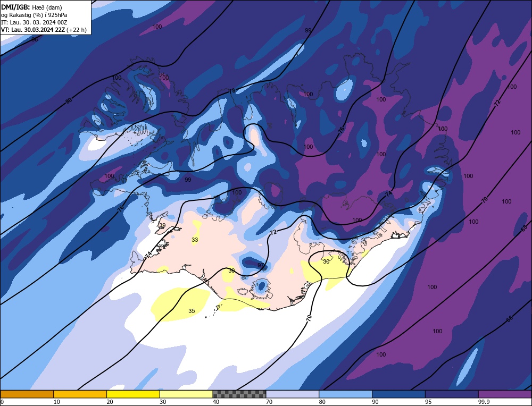532x406 pixels.
Task: Click the '95' legend scale label
Action: (x=428, y=402)
